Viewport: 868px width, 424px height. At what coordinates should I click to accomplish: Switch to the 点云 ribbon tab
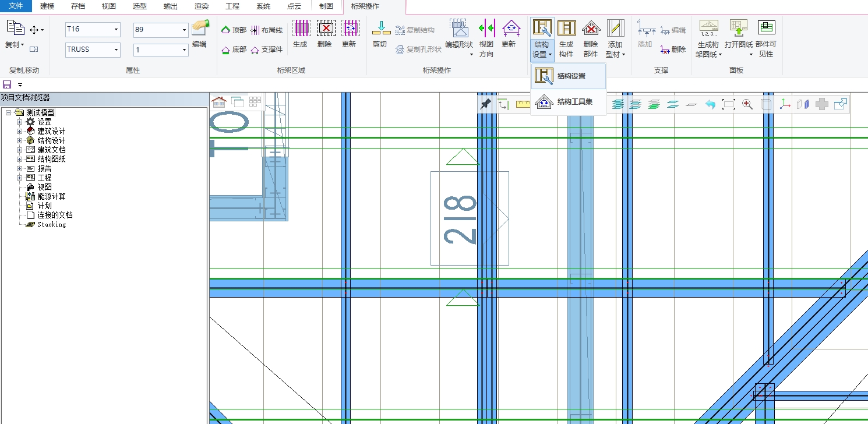point(294,6)
